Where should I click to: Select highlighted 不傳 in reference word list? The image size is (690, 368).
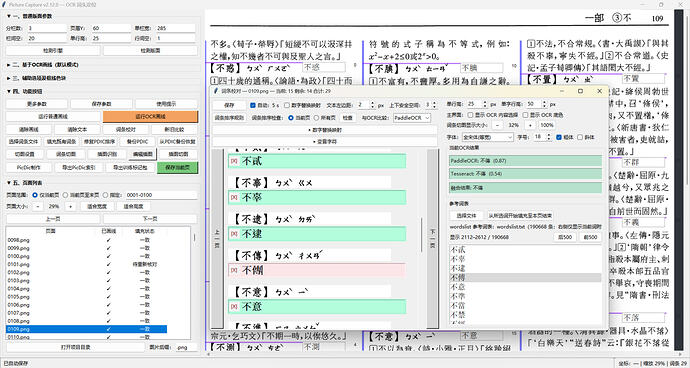click(525, 277)
